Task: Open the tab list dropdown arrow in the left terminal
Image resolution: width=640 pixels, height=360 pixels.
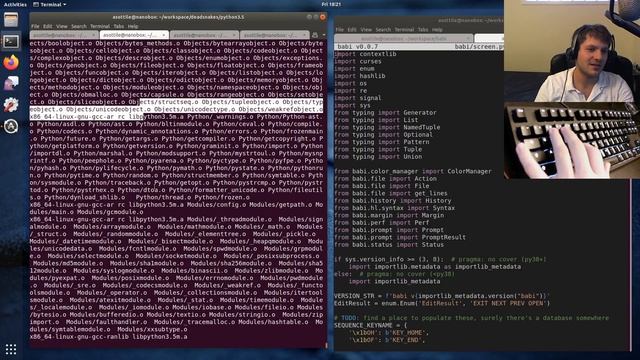Action: pyautogui.click(x=323, y=35)
